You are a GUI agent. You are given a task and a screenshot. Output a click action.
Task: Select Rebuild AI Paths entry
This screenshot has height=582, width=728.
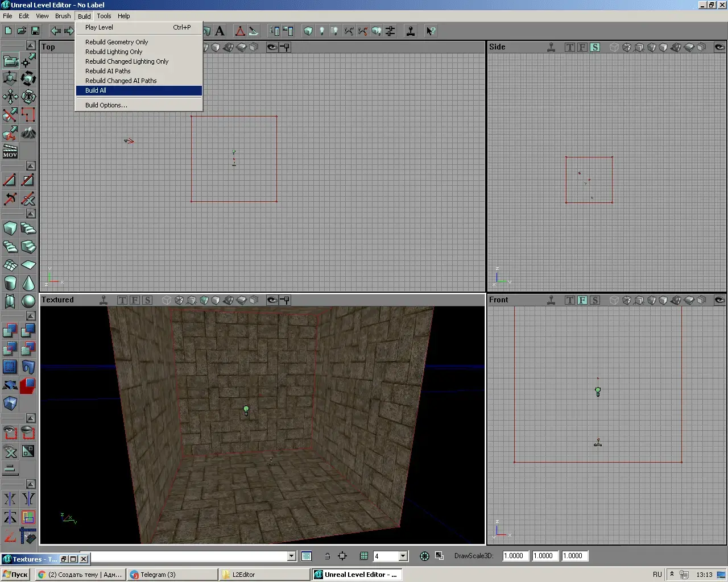(139, 71)
